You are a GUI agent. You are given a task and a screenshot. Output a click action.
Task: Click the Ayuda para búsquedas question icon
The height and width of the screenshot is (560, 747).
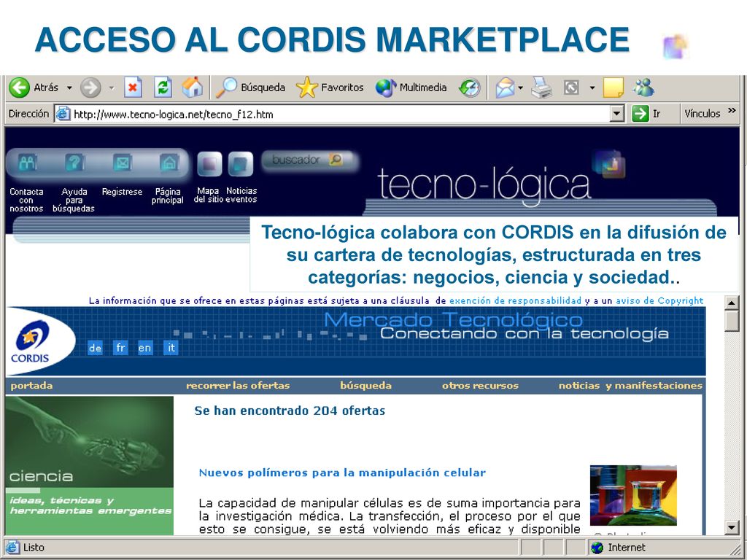74,163
